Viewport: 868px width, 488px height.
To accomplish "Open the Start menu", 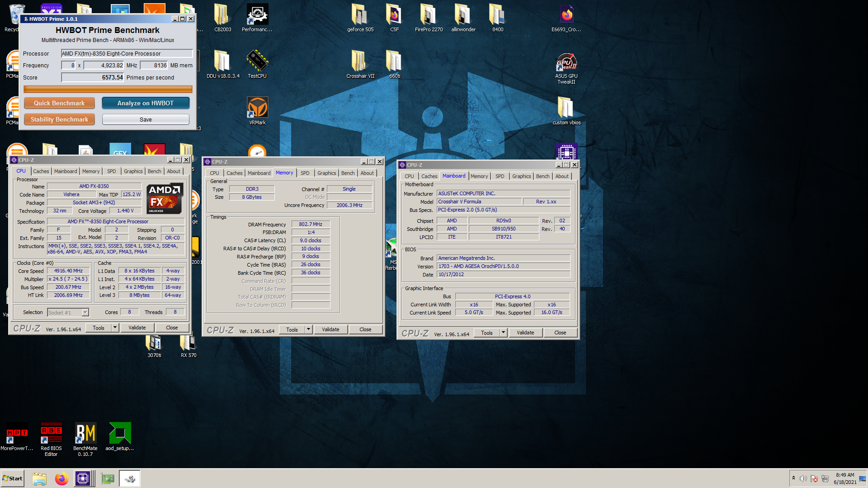I will coord(13,479).
